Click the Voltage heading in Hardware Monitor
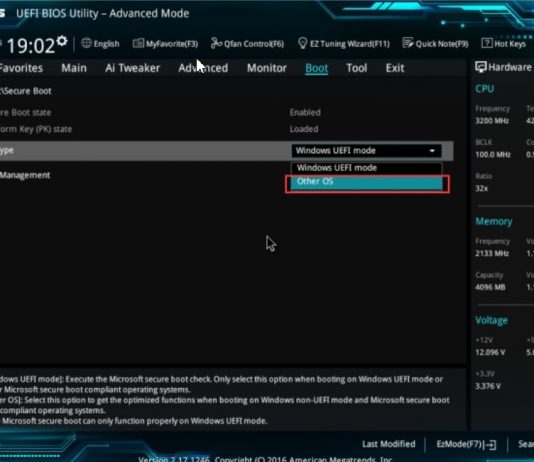534x462 pixels. point(491,320)
